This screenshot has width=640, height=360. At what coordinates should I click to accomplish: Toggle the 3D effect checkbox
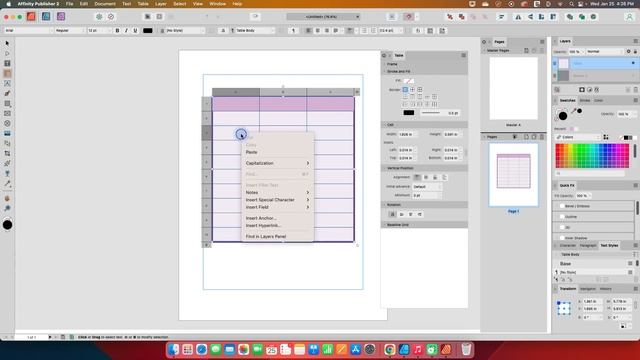[x=562, y=227]
